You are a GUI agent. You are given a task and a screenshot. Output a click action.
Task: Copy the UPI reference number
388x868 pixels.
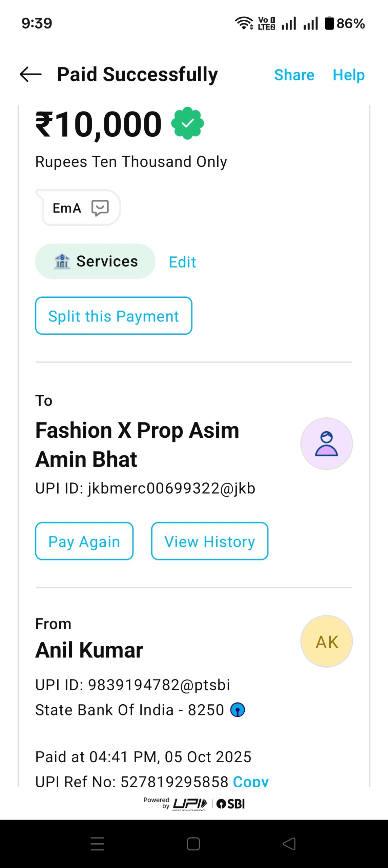coord(251,781)
